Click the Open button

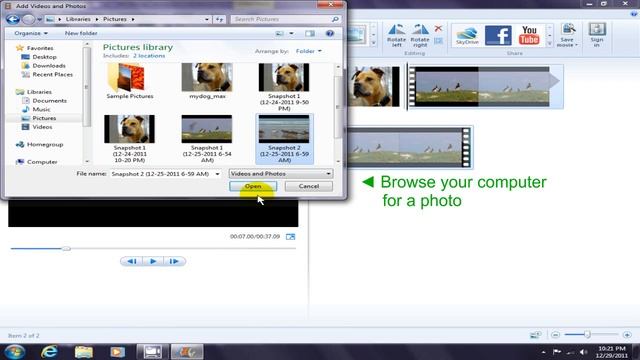click(x=253, y=186)
